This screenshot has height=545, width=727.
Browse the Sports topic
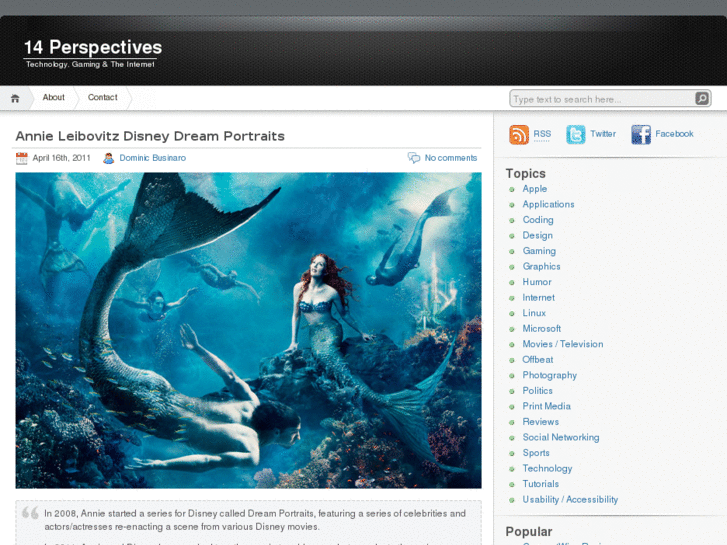536,453
